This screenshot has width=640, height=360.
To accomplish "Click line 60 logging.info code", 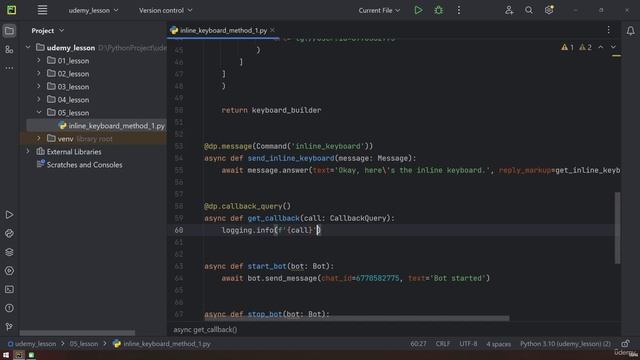I will (x=271, y=230).
